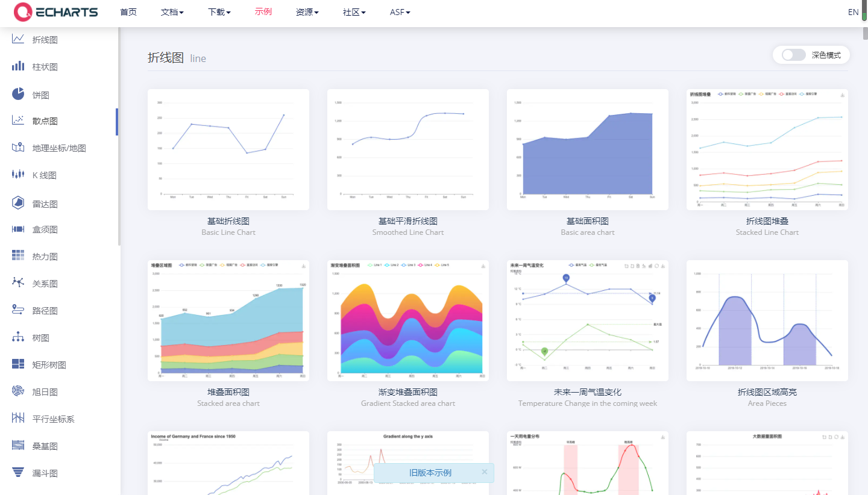The height and width of the screenshot is (495, 868).
Task: Click the sidebar vertical scrollbar
Action: click(119, 137)
